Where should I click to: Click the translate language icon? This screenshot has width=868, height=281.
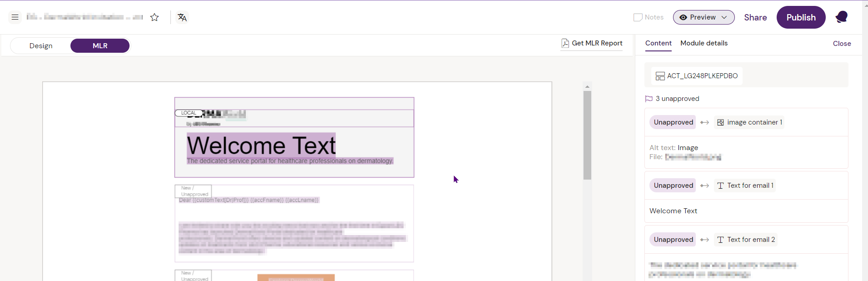182,17
